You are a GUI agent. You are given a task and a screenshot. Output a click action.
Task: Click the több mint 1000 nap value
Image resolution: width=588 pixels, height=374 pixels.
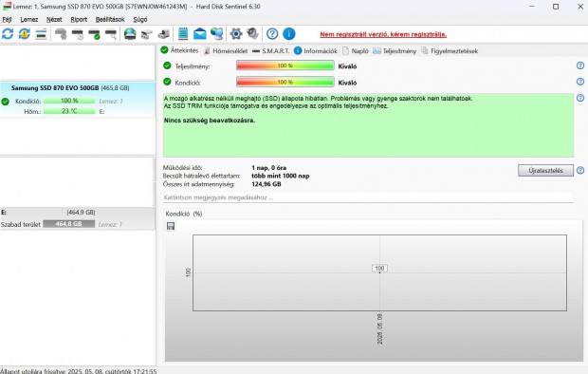pos(281,176)
